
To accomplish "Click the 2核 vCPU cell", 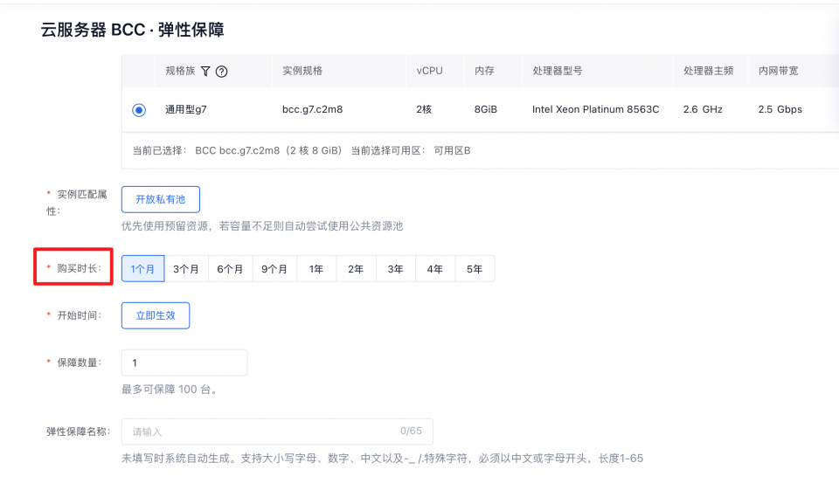I will pos(424,109).
